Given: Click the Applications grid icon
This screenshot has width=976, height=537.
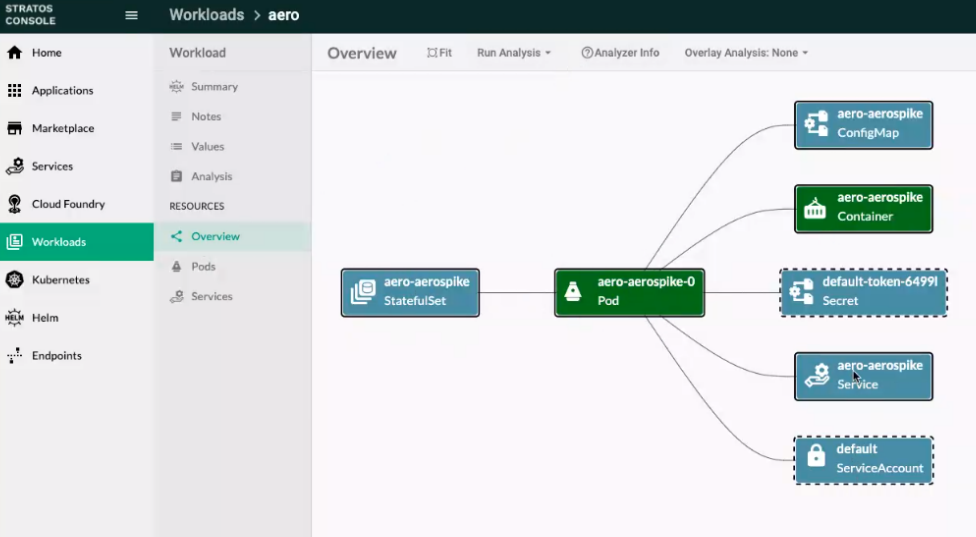Looking at the screenshot, I should pos(14,91).
